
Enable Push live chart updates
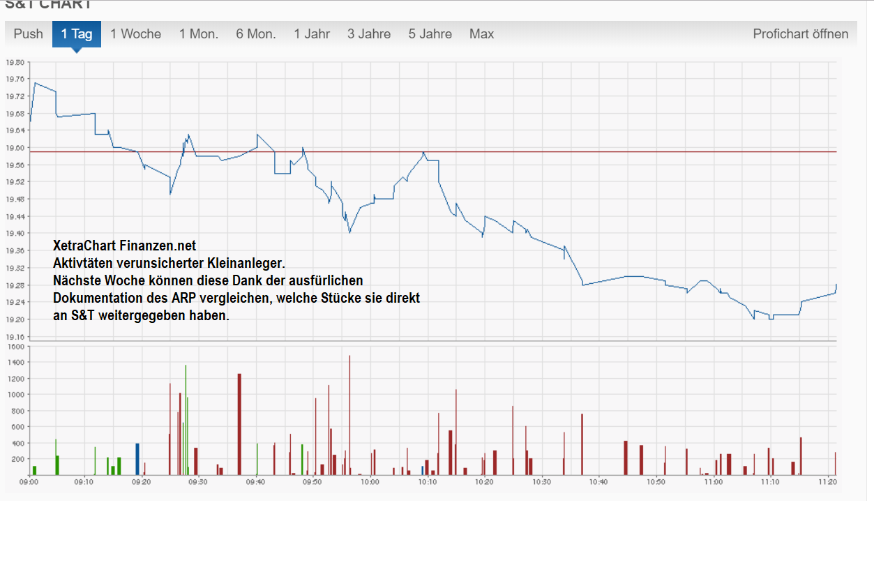[x=28, y=33]
